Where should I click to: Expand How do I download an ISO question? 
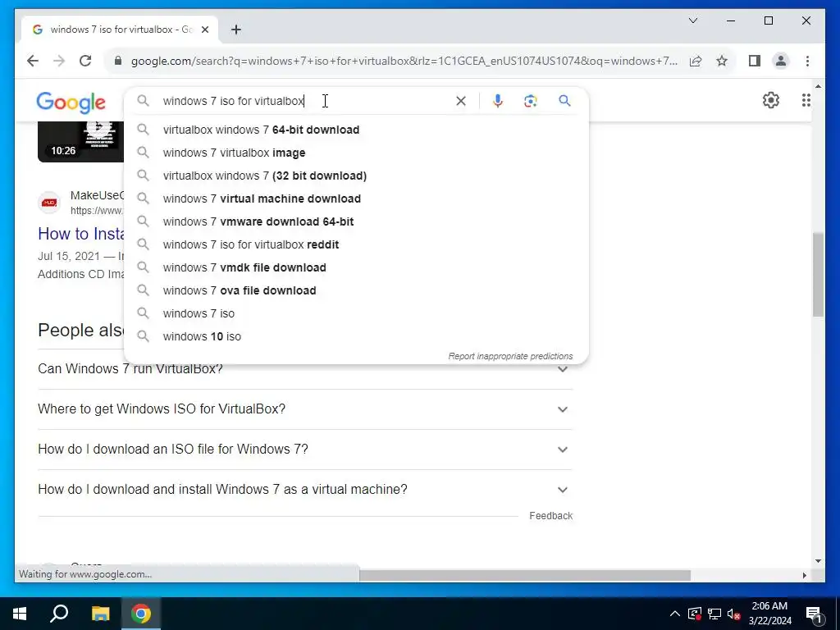[305, 450]
